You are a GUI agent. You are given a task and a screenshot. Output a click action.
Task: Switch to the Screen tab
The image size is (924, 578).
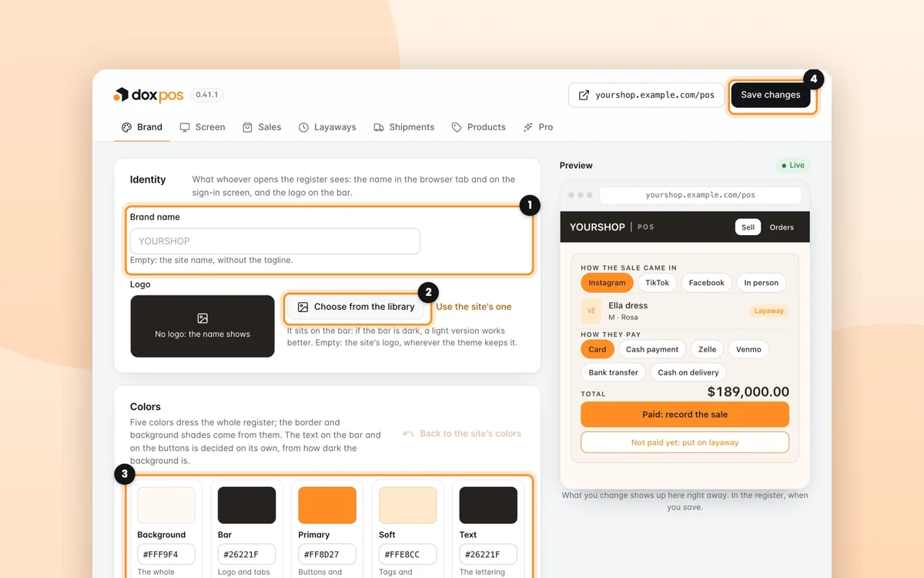[203, 127]
